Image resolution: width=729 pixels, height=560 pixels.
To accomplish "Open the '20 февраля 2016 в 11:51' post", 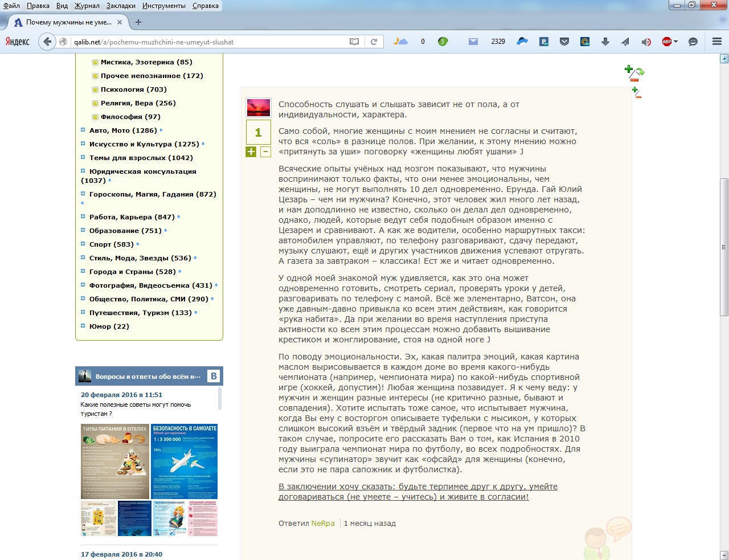I will click(x=121, y=395).
